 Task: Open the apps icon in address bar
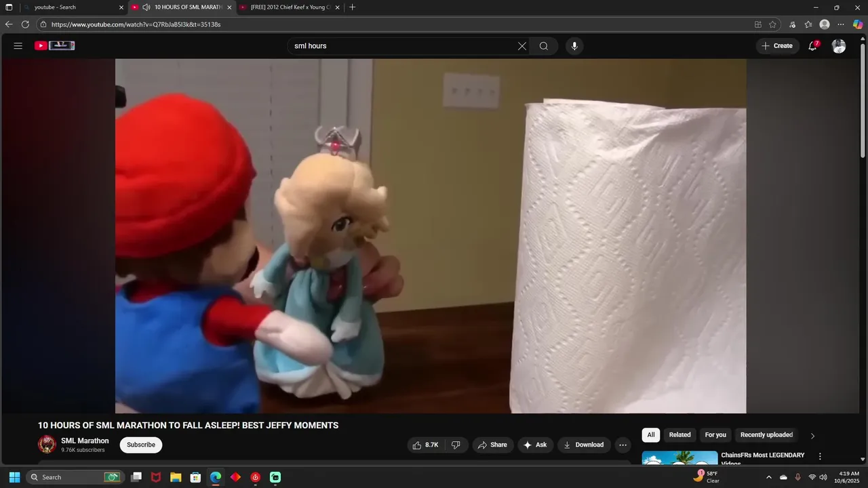point(758,24)
